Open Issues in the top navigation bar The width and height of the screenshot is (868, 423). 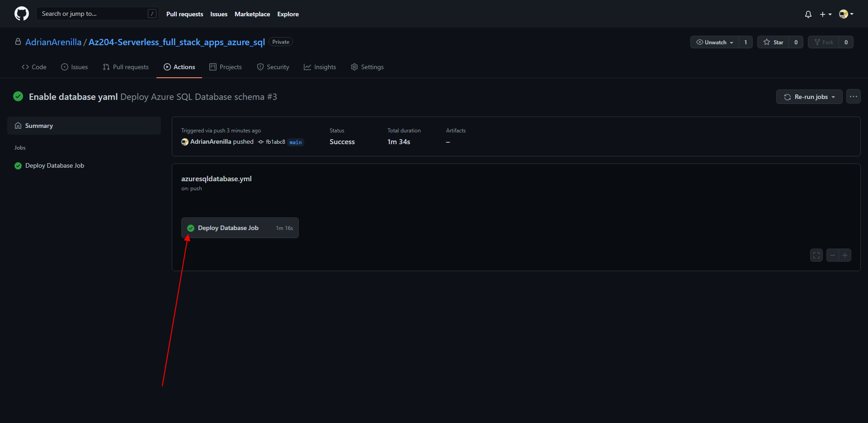[x=219, y=14]
